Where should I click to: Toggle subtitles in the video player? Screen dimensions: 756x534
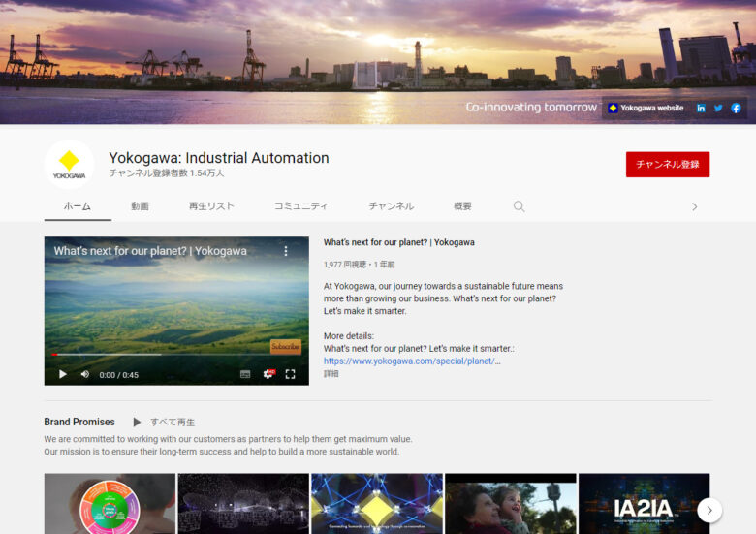click(x=245, y=374)
